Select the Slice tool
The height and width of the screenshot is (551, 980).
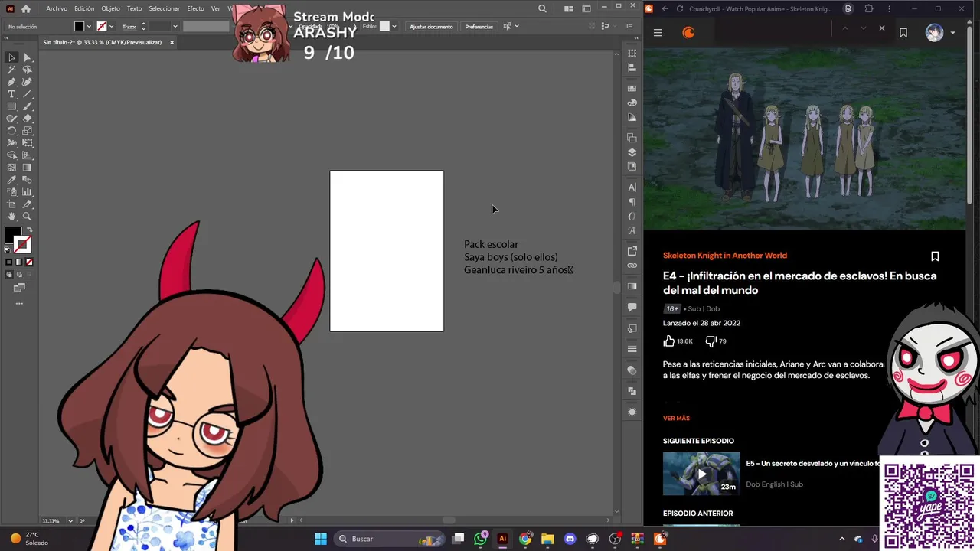pos(27,204)
